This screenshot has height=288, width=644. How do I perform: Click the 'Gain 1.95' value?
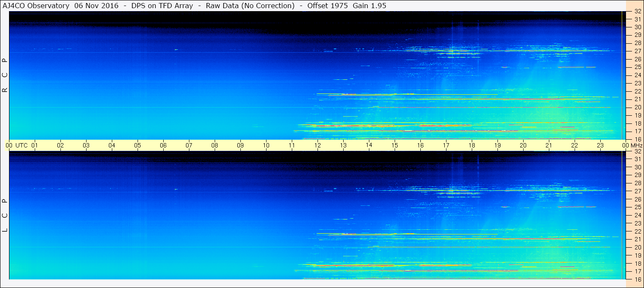pyautogui.click(x=369, y=6)
